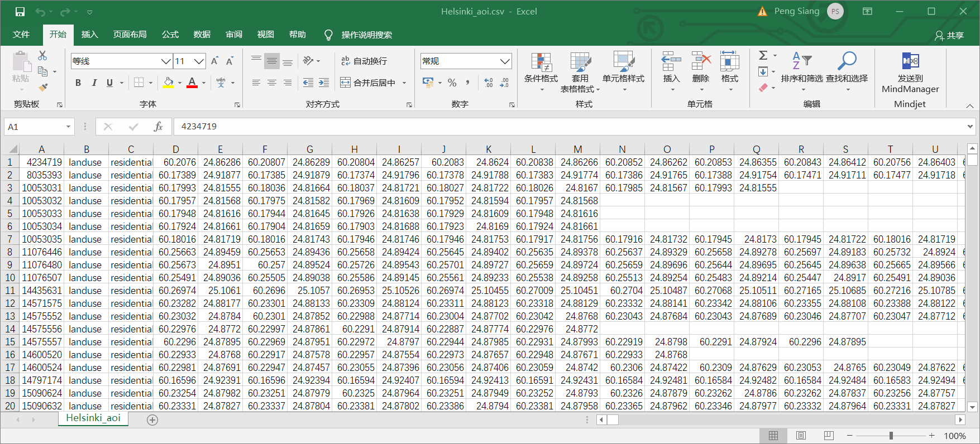The height and width of the screenshot is (444, 980).
Task: Click in the formula bar input
Action: coord(570,127)
